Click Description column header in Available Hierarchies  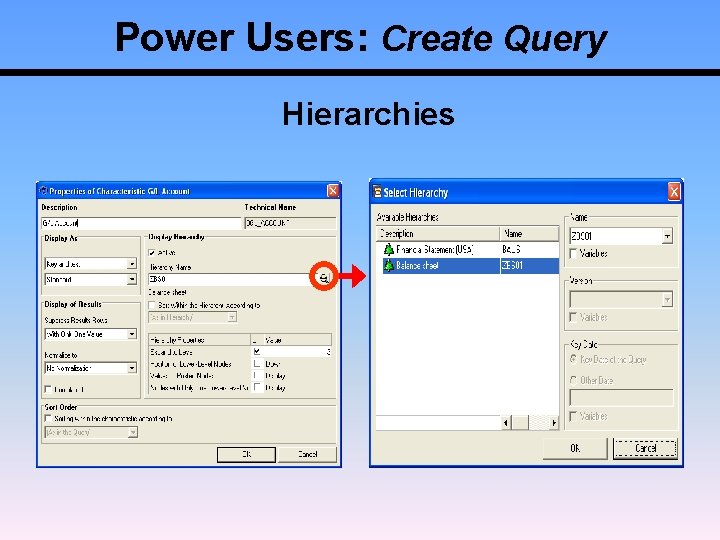[x=438, y=233]
